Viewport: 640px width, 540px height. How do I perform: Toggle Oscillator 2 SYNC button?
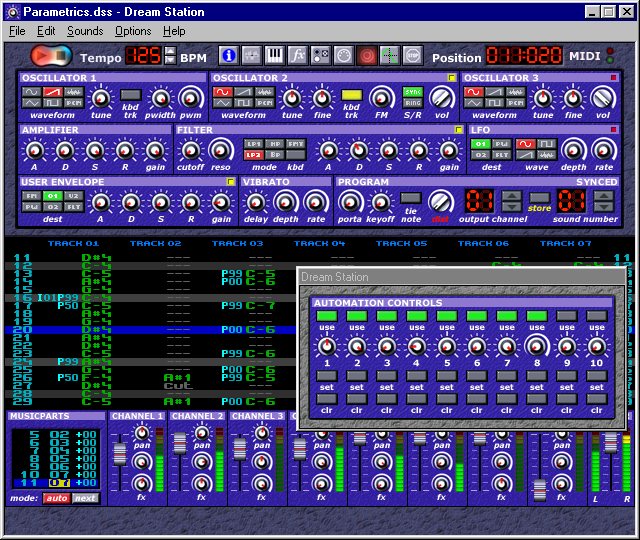(x=413, y=92)
